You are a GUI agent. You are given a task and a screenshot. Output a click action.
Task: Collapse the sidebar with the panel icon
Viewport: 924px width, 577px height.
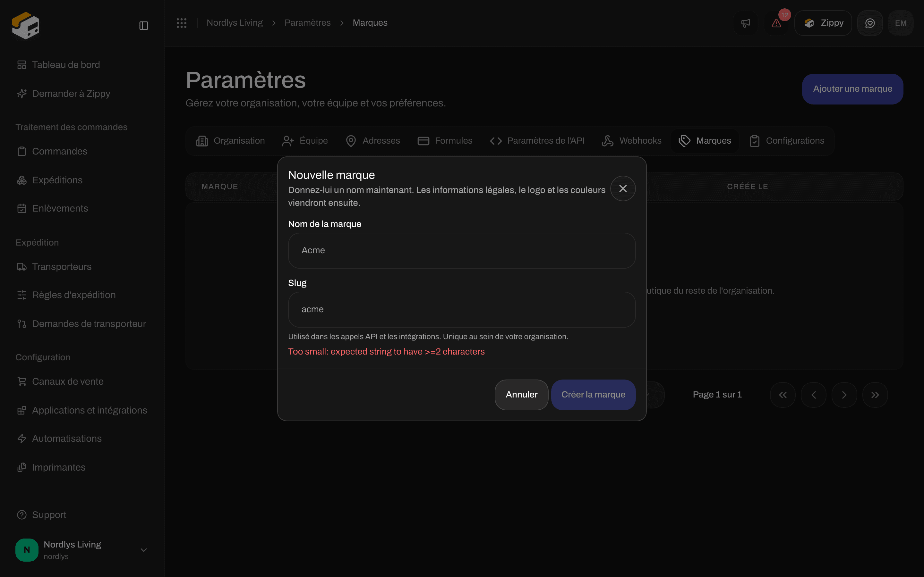(143, 26)
